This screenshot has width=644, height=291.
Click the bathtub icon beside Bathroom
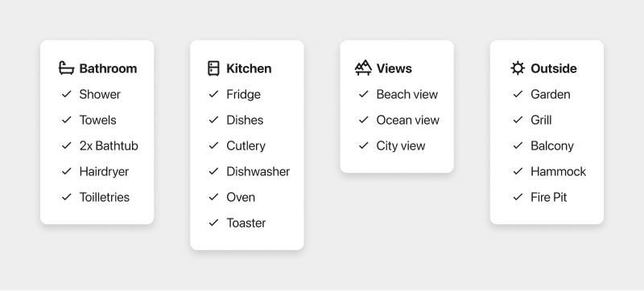click(66, 68)
